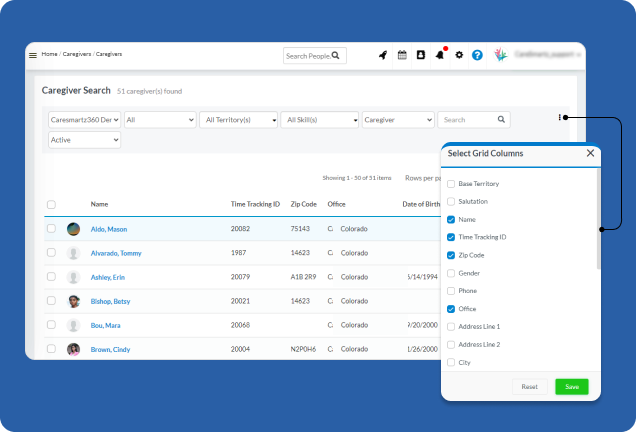Click the Search People input field
This screenshot has width=636, height=432.
[308, 56]
